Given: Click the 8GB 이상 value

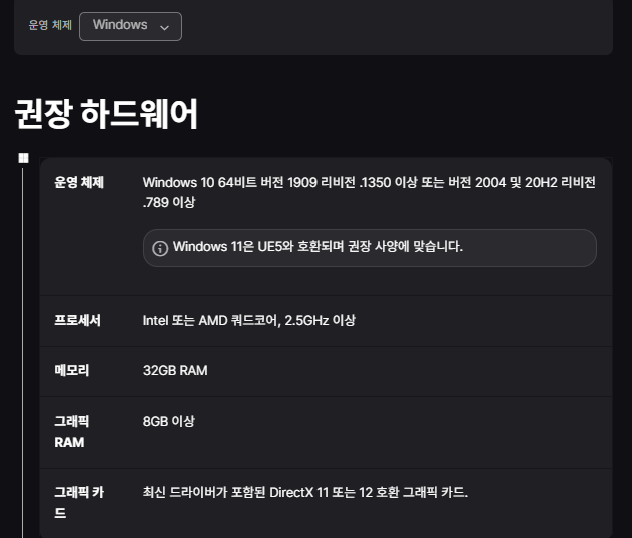Looking at the screenshot, I should tap(168, 421).
